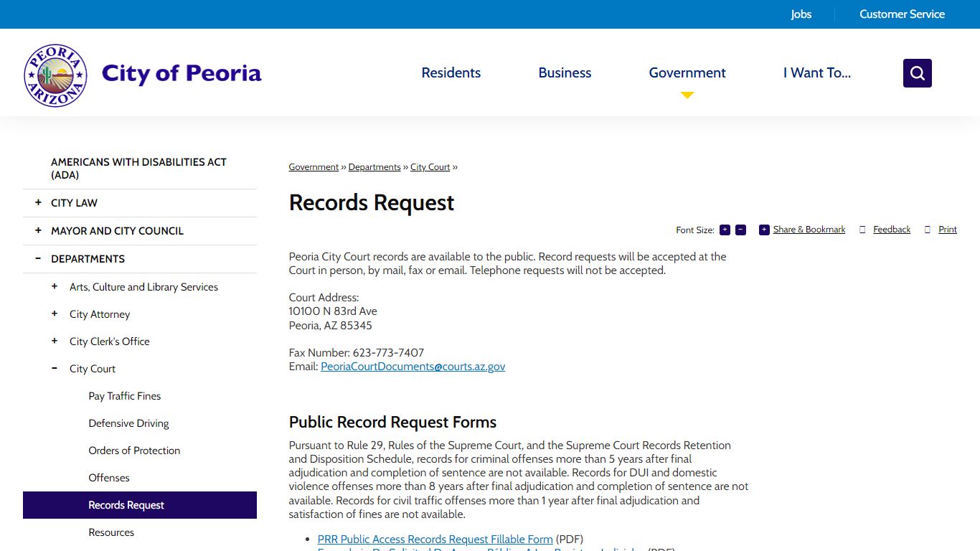Go to Government breadcrumb

tap(314, 167)
